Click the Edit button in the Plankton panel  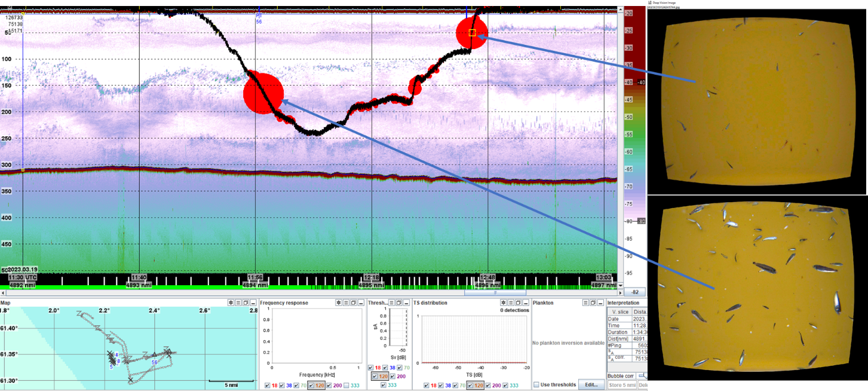pyautogui.click(x=591, y=384)
